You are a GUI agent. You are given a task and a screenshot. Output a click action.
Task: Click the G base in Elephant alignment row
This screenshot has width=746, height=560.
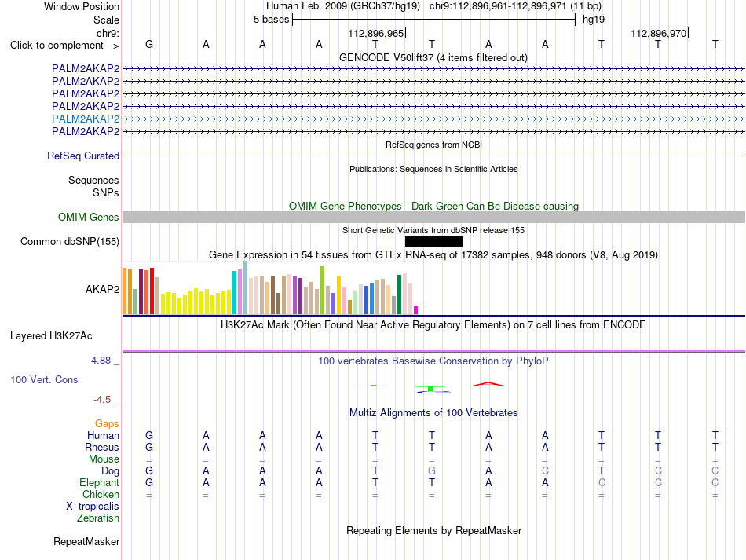click(x=149, y=483)
